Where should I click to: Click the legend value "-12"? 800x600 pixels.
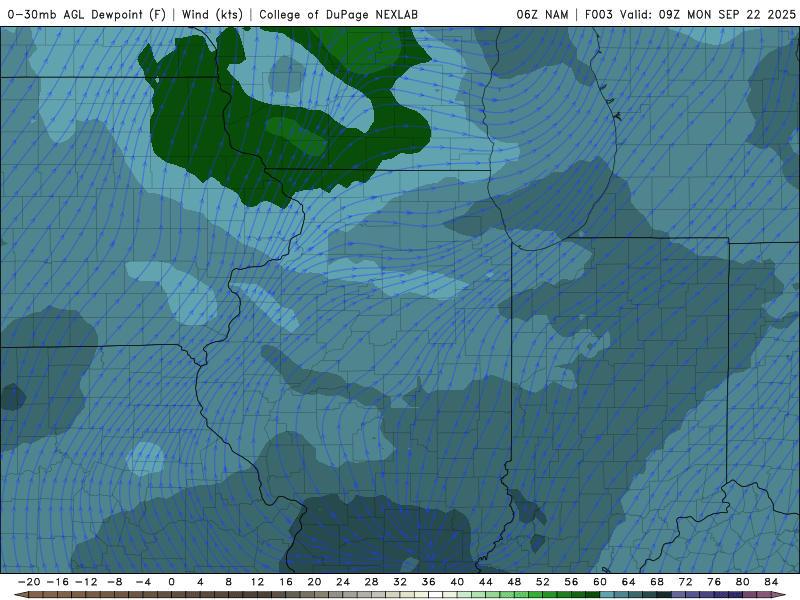pos(86,582)
